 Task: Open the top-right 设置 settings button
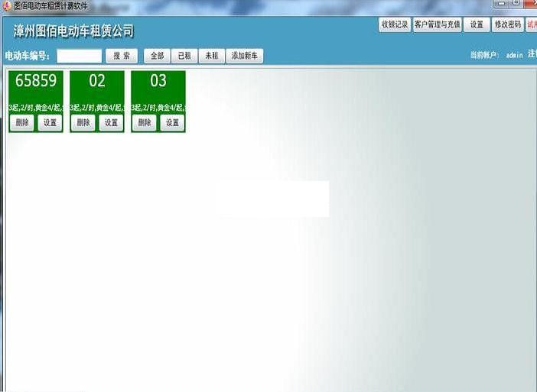(x=477, y=24)
